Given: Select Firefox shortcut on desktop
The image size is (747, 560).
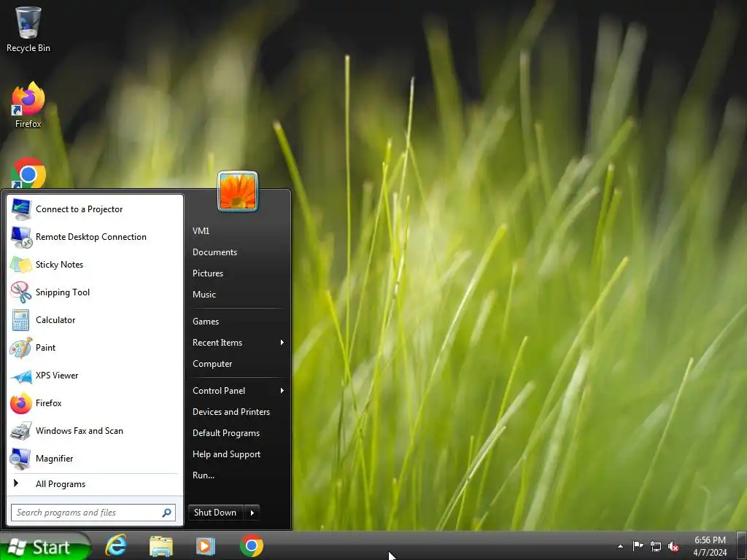Looking at the screenshot, I should pos(28,105).
